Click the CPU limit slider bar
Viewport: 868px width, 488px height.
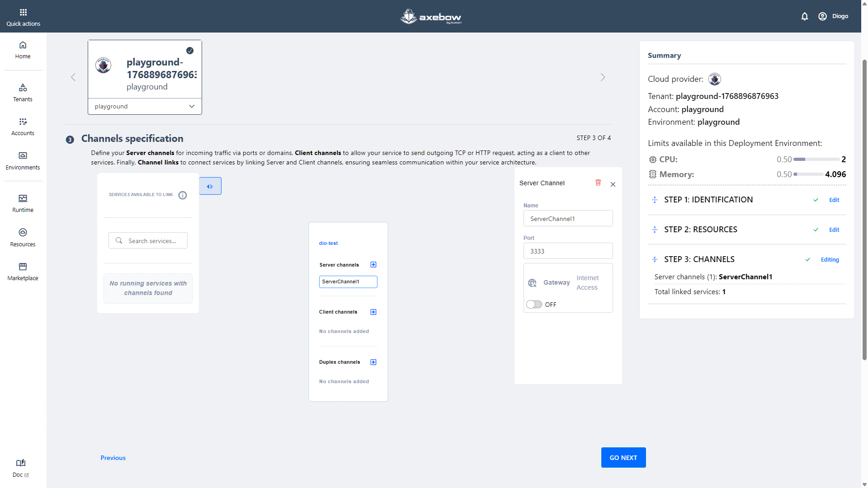click(816, 160)
